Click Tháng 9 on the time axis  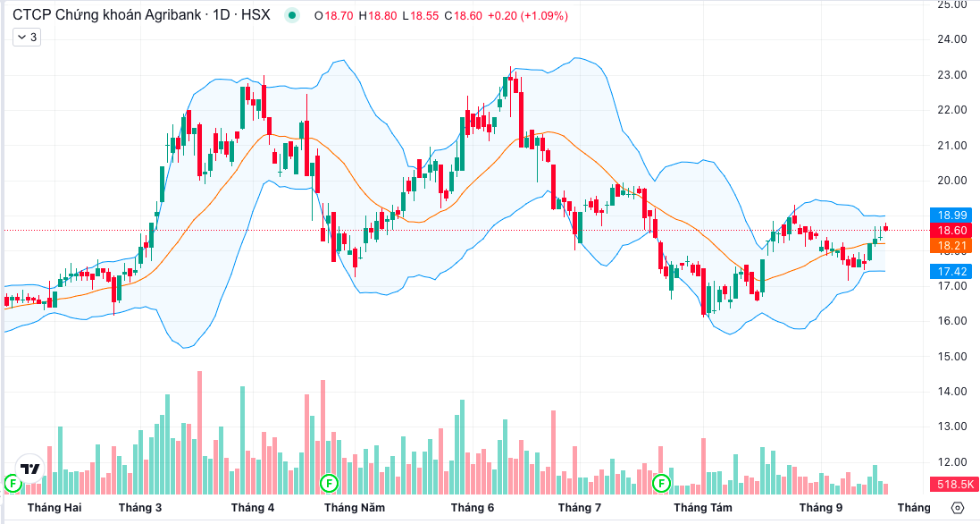(820, 508)
